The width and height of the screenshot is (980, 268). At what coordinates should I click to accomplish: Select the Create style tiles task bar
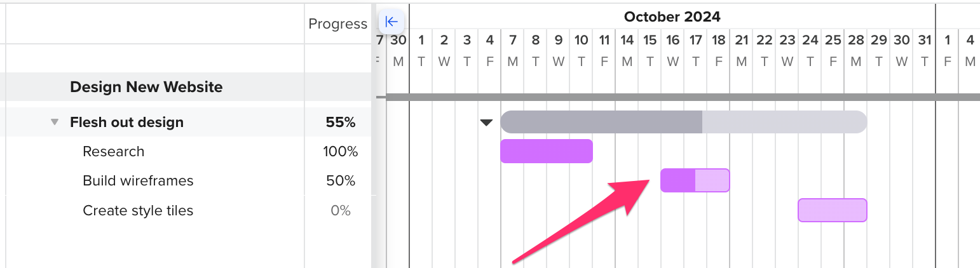833,210
